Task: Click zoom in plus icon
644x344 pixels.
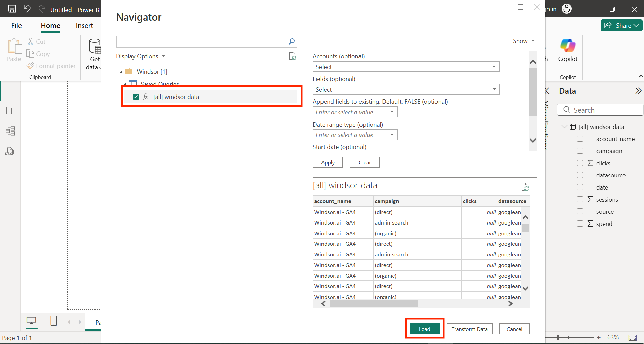Action: pos(599,337)
